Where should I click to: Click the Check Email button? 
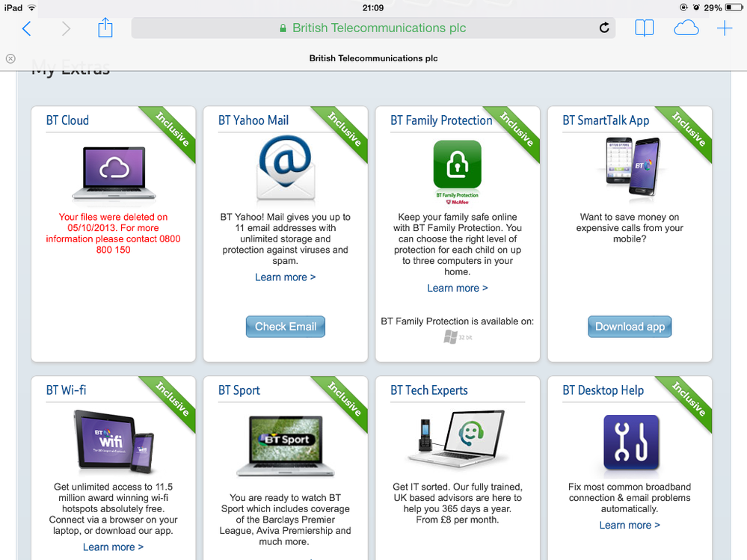click(x=286, y=327)
